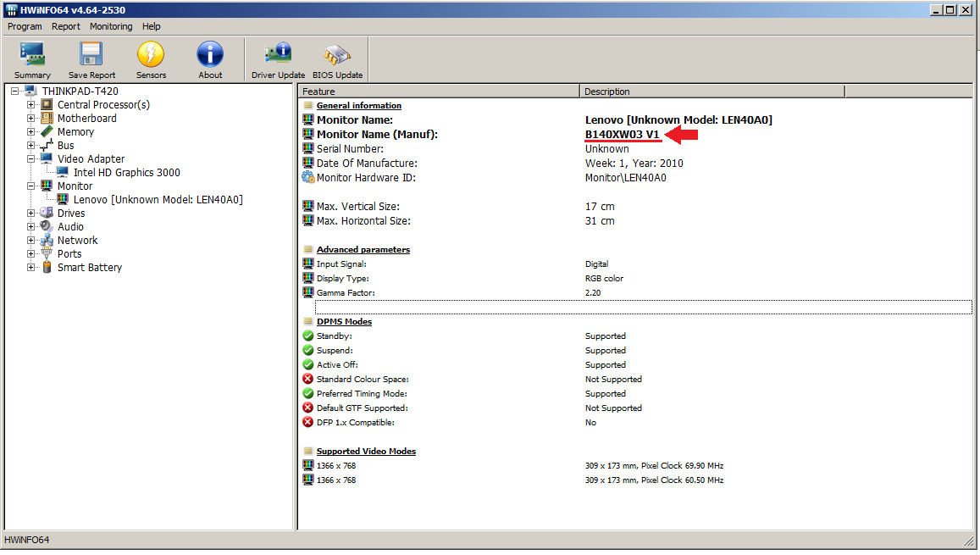Click the DPMS Modes section heading

tap(344, 321)
